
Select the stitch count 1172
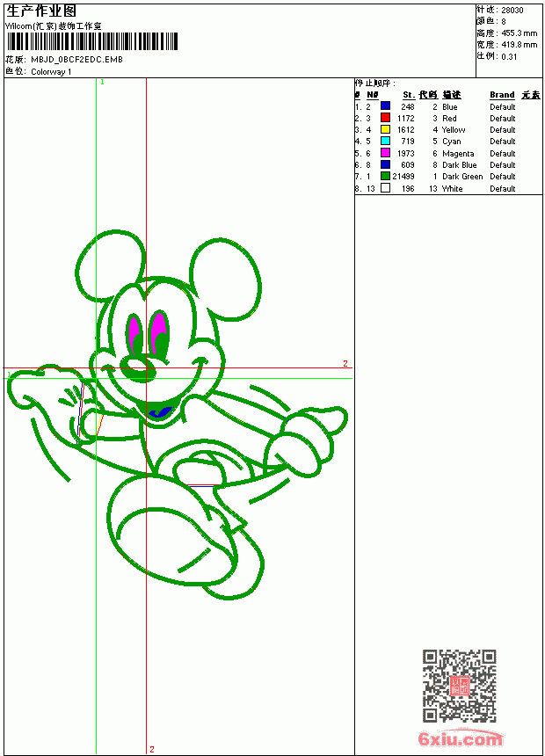tap(405, 118)
